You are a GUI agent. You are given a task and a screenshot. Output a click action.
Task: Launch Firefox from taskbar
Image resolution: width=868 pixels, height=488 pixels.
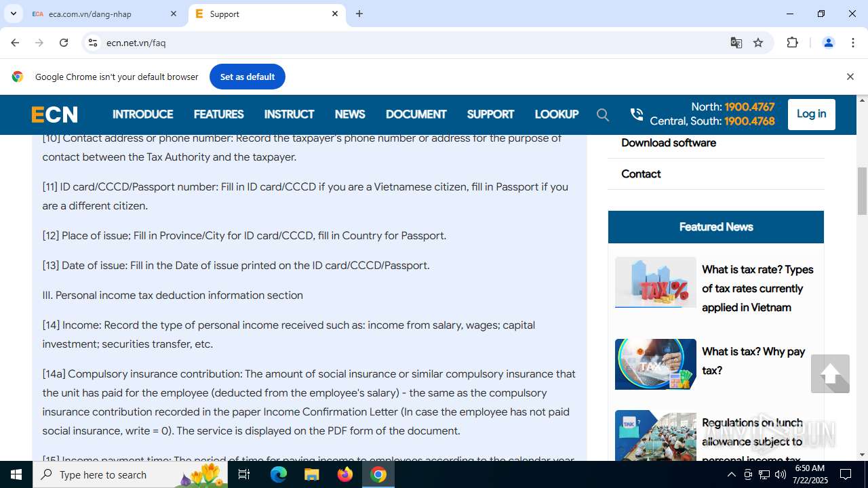click(x=345, y=474)
